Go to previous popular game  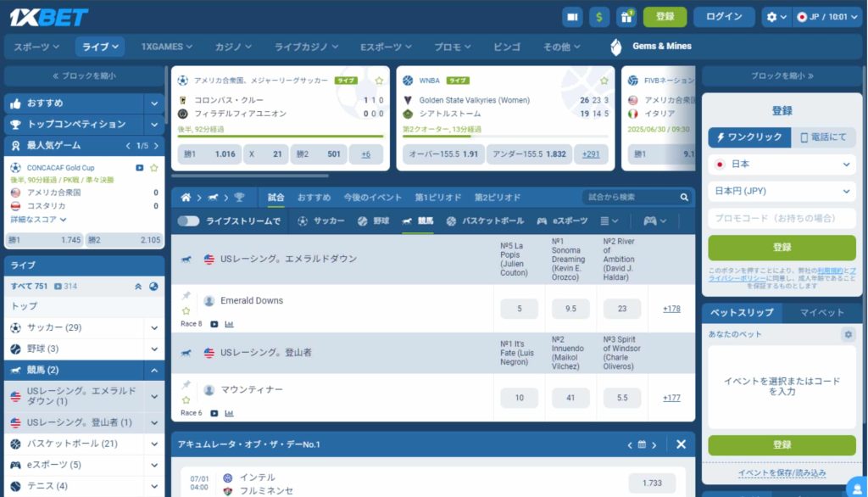(x=128, y=146)
